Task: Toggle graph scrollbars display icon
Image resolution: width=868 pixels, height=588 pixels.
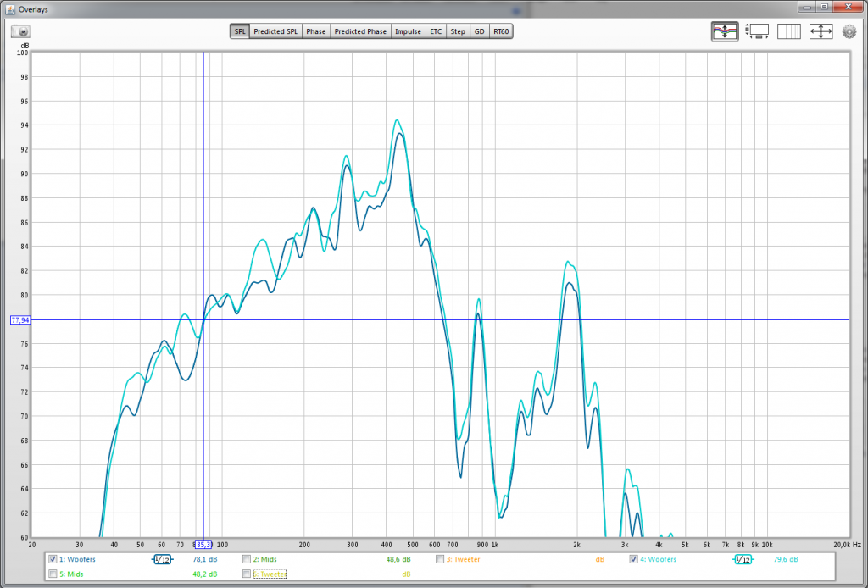Action: pos(757,31)
